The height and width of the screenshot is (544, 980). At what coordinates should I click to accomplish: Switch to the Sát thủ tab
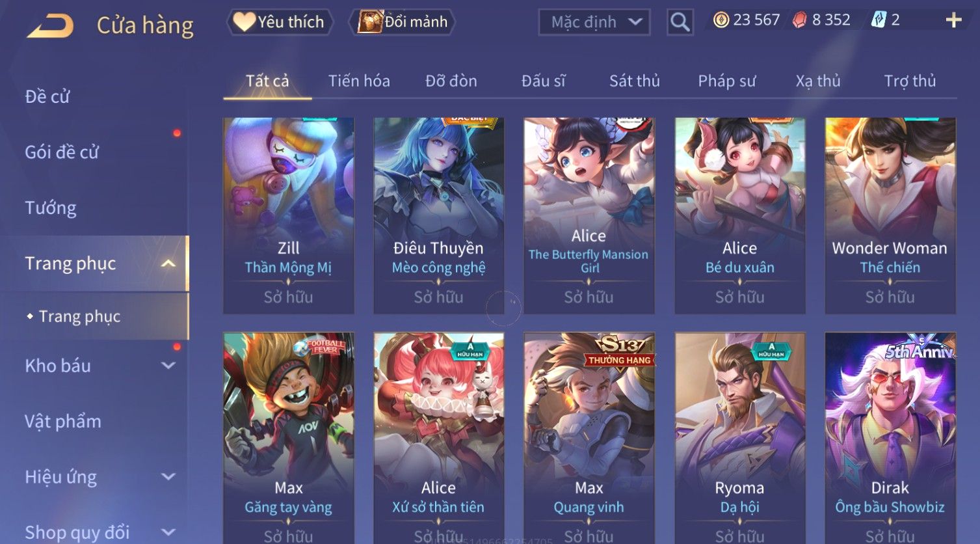point(634,81)
